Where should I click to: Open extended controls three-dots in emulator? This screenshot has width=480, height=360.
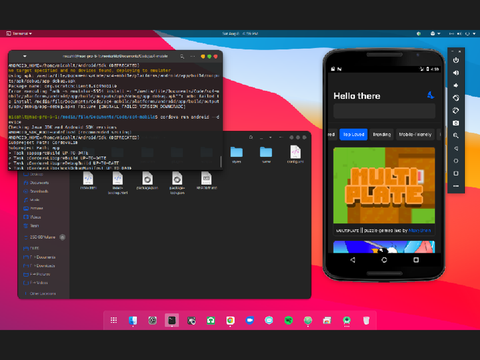click(456, 186)
